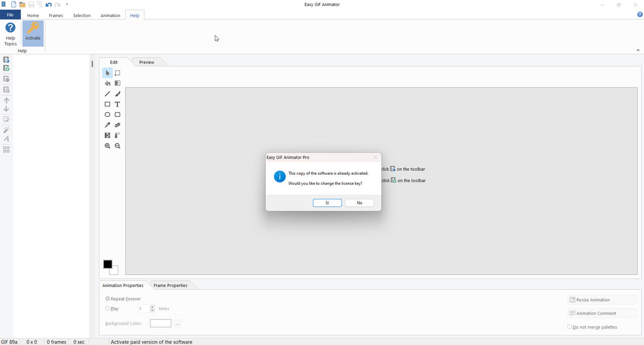Click the Animation Comment button
Screen dimensions: 644x345
tap(602, 313)
